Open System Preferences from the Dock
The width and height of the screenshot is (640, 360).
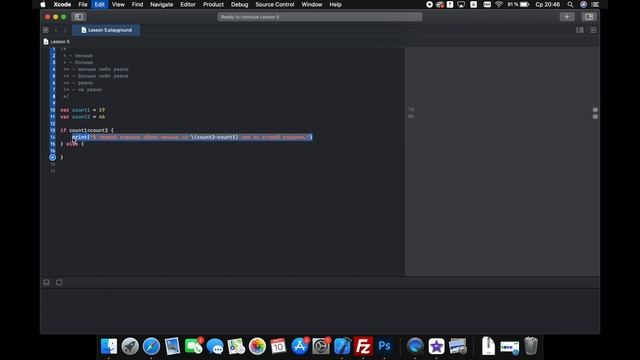tap(321, 346)
